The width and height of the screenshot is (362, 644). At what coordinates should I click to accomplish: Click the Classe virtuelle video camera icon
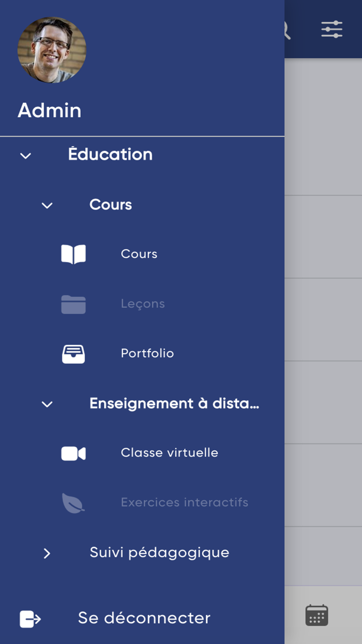[73, 453]
